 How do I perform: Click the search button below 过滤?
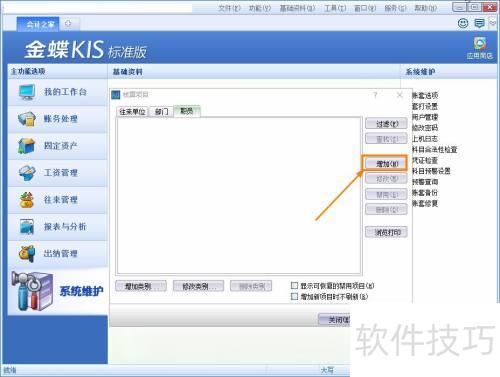coord(386,139)
